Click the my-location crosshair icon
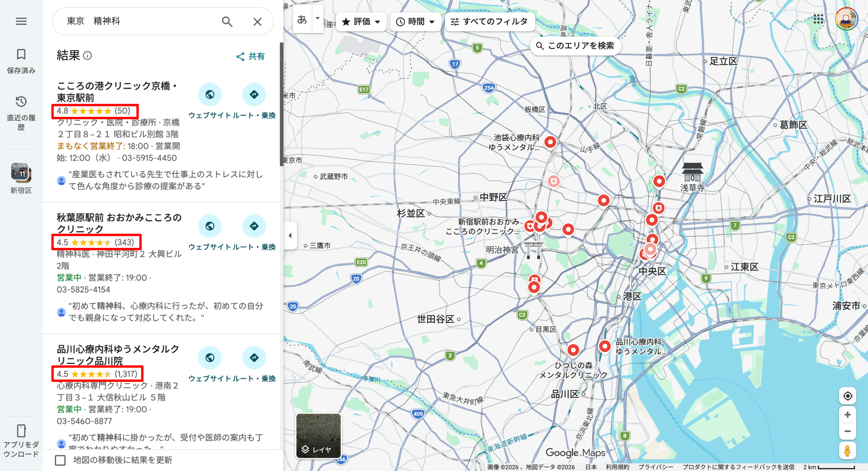The image size is (868, 471). 847,396
